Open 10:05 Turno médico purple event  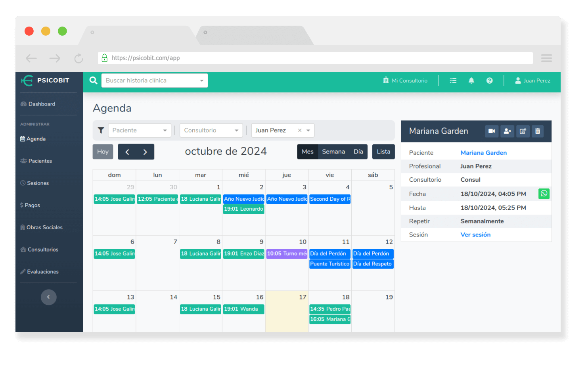[x=287, y=254]
